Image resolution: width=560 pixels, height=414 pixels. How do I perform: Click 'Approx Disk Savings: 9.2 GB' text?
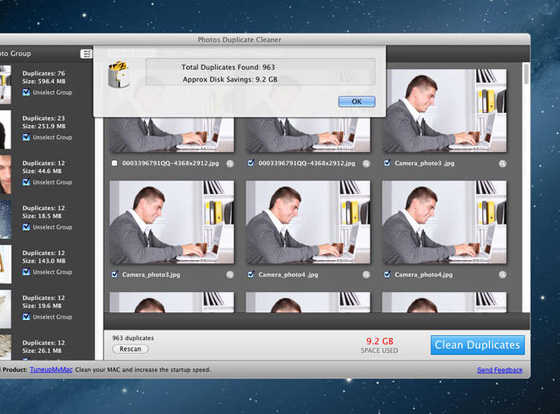[230, 80]
